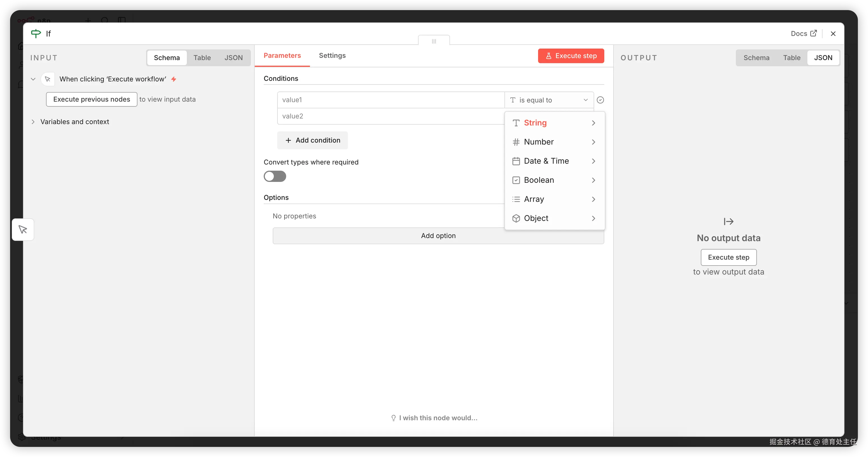The height and width of the screenshot is (457, 868).
Task: Expand Variables and context section
Action: (x=33, y=122)
